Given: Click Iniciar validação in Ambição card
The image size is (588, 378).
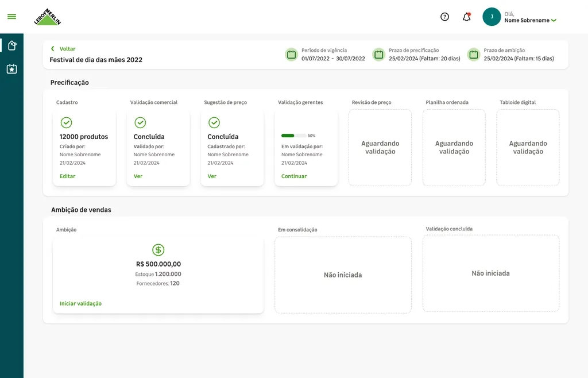Looking at the screenshot, I should point(80,304).
